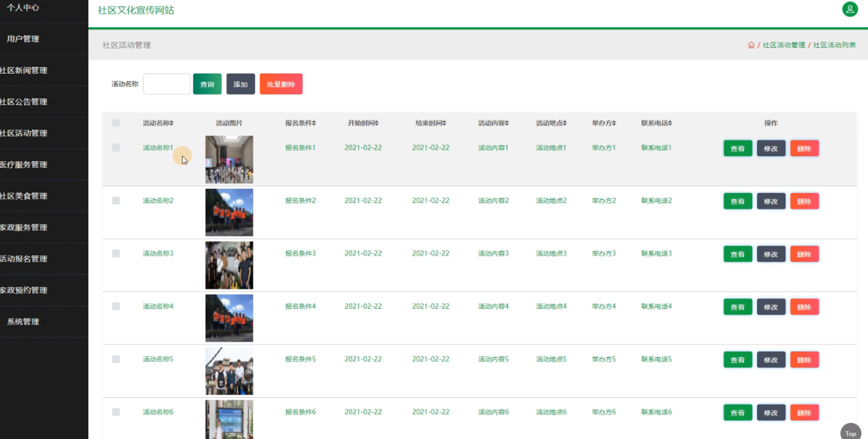Click the Top back-to-top button
The image size is (868, 439).
851,433
